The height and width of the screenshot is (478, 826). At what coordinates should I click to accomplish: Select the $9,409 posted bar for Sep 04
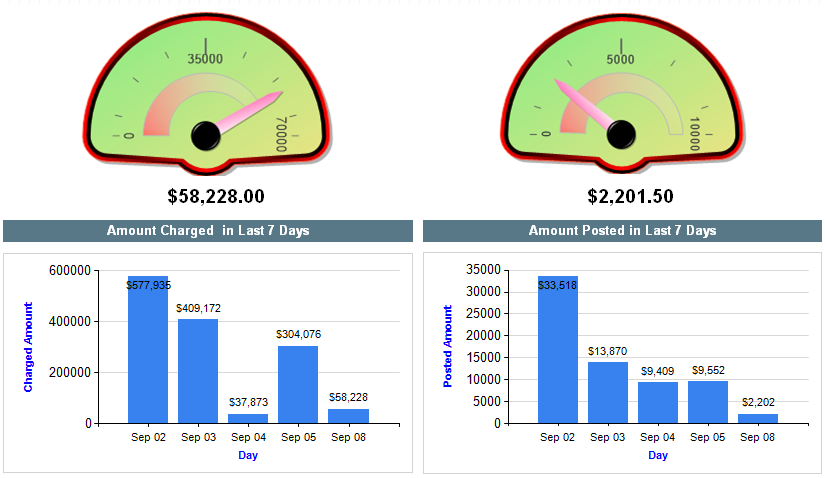coord(658,403)
